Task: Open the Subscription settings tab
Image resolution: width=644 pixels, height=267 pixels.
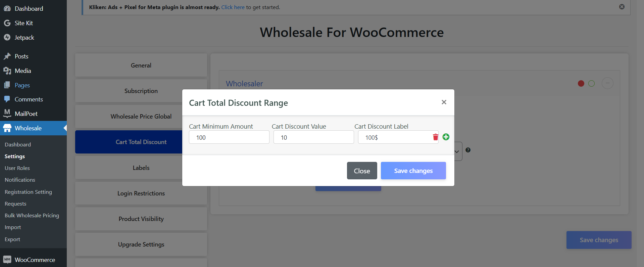Action: pos(141,91)
